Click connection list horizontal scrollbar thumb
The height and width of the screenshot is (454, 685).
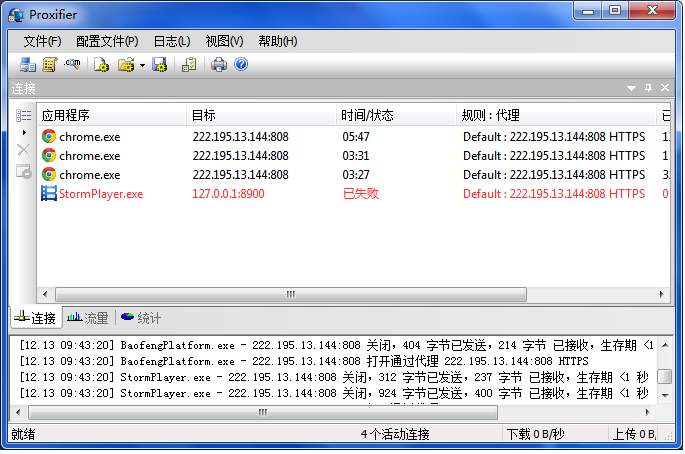tap(291, 294)
